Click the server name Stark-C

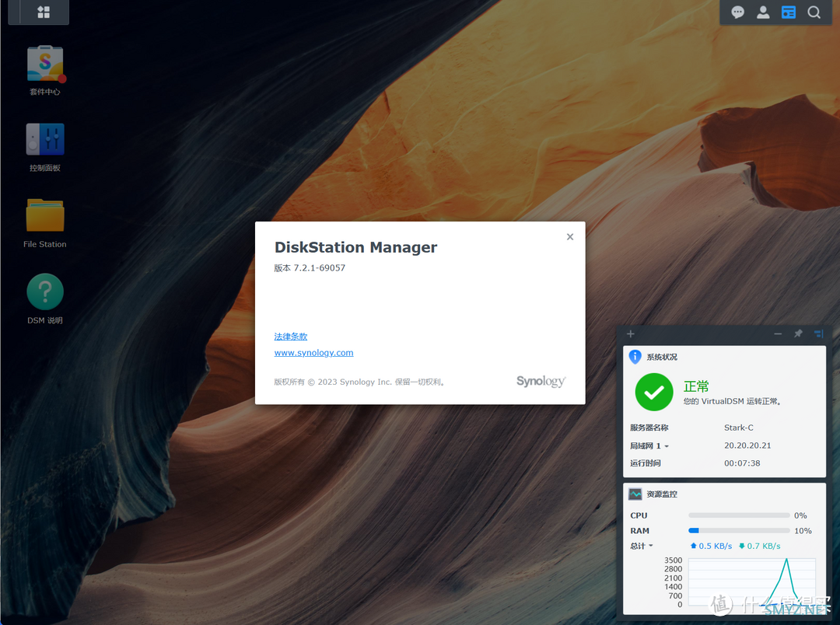pos(739,428)
